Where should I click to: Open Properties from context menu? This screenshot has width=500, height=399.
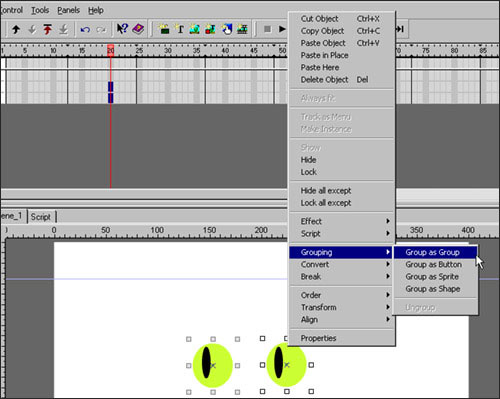click(342, 338)
